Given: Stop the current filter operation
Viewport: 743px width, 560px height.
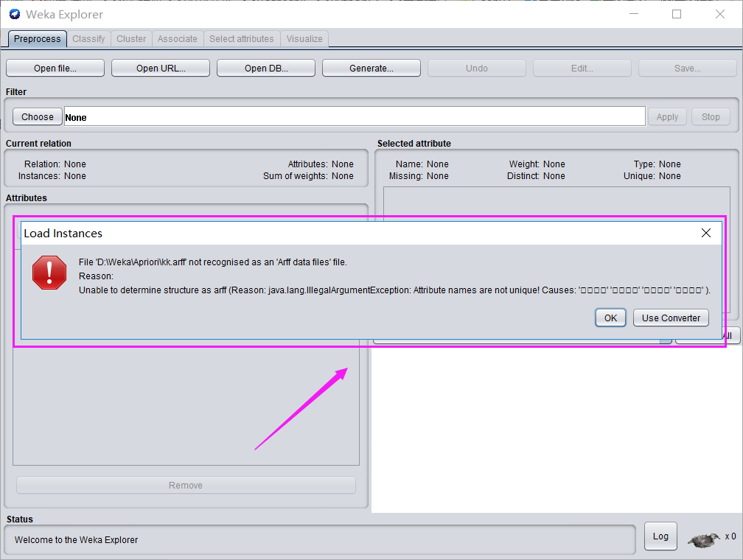Looking at the screenshot, I should (710, 116).
